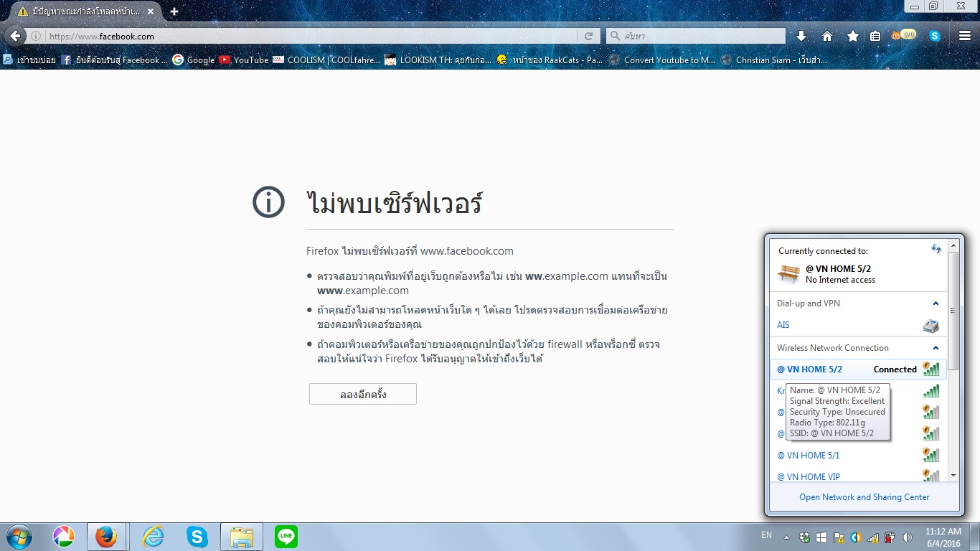Open the Most Visited bookmark folder

click(x=29, y=60)
